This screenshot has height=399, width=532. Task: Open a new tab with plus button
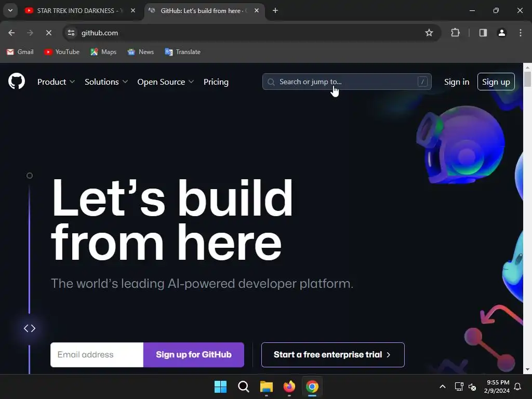[x=275, y=10]
